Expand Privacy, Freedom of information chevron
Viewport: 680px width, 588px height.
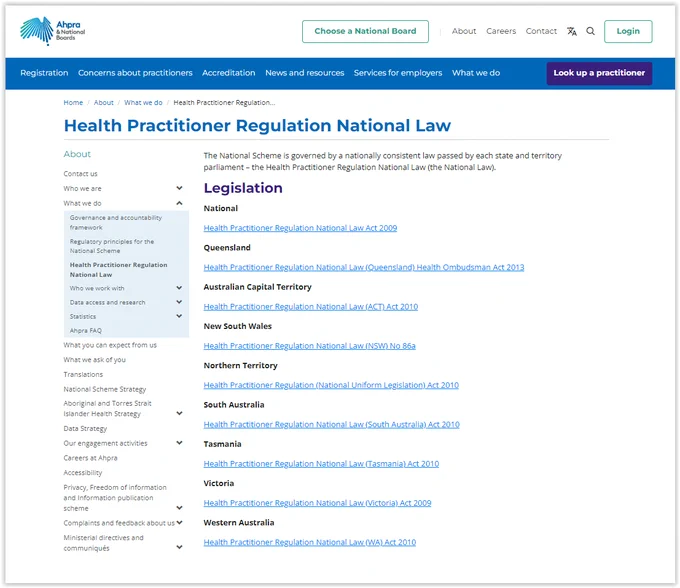tap(179, 508)
